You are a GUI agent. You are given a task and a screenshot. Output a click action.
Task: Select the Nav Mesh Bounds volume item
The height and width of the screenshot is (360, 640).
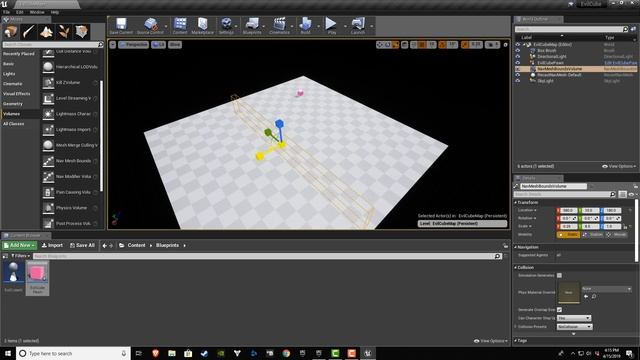(70, 161)
